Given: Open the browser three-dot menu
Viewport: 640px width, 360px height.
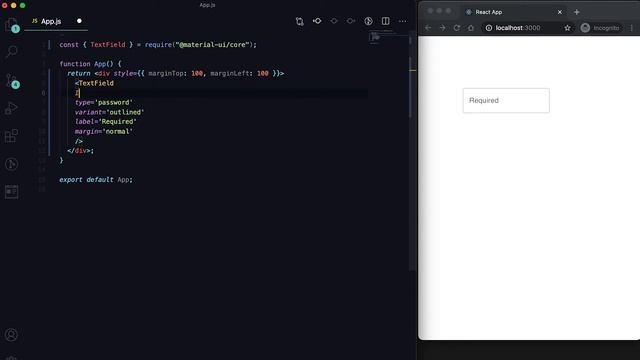Looking at the screenshot, I should pos(631,28).
